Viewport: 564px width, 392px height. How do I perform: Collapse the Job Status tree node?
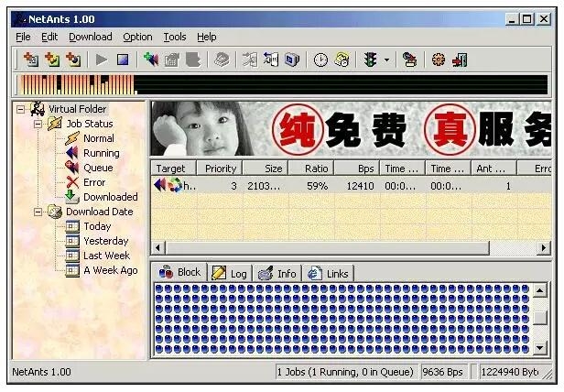point(38,124)
